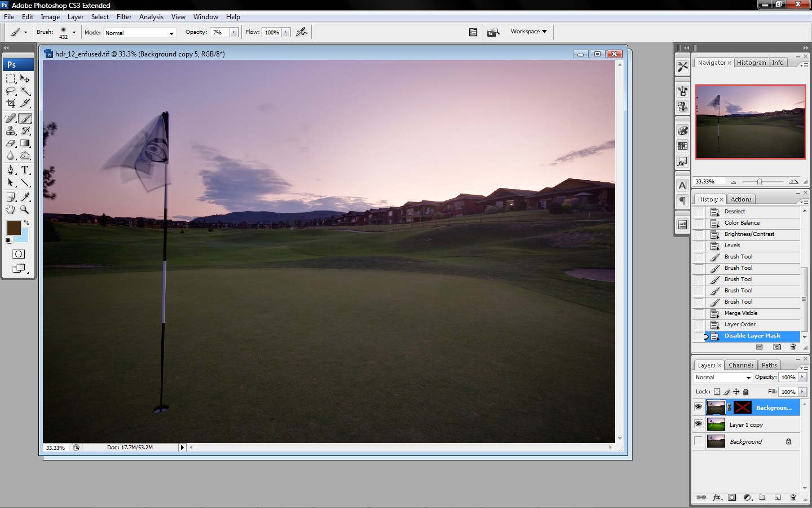
Task: Select the Pen tool
Action: coord(11,170)
